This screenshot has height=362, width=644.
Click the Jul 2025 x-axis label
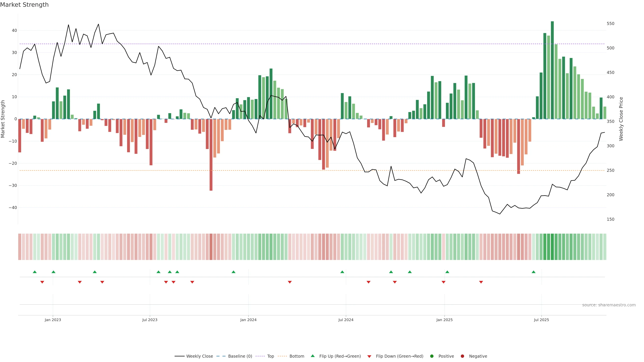coord(541,320)
